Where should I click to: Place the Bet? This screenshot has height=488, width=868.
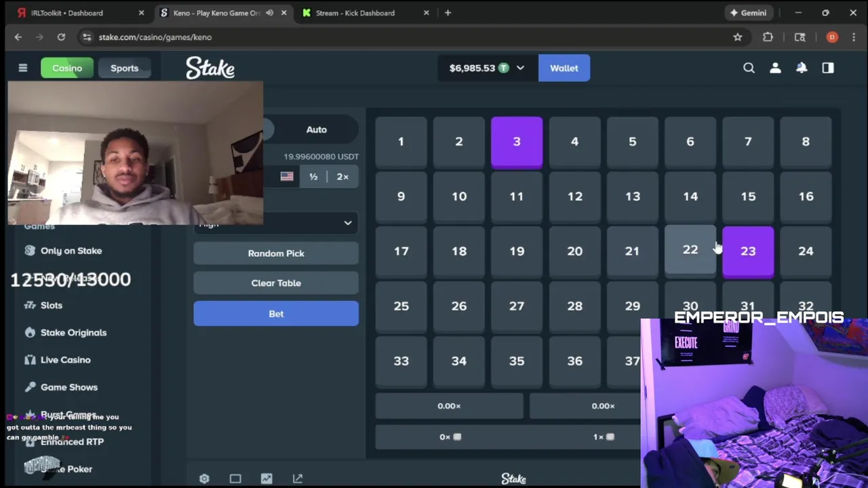tap(276, 314)
